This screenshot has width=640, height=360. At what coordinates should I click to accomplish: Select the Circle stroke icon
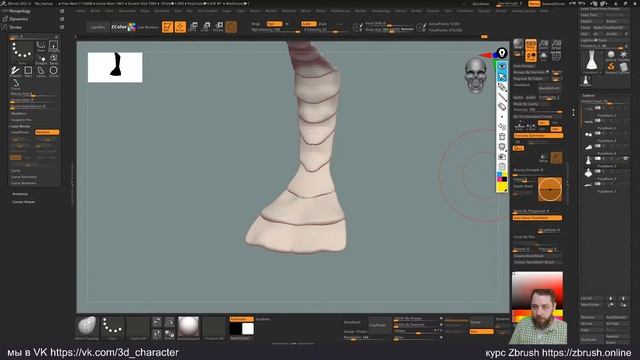(53, 72)
